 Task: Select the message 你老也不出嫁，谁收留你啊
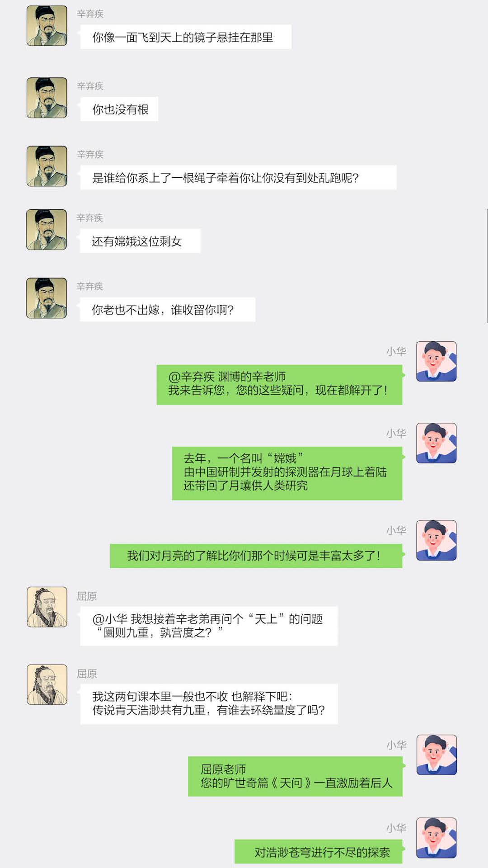(x=168, y=310)
